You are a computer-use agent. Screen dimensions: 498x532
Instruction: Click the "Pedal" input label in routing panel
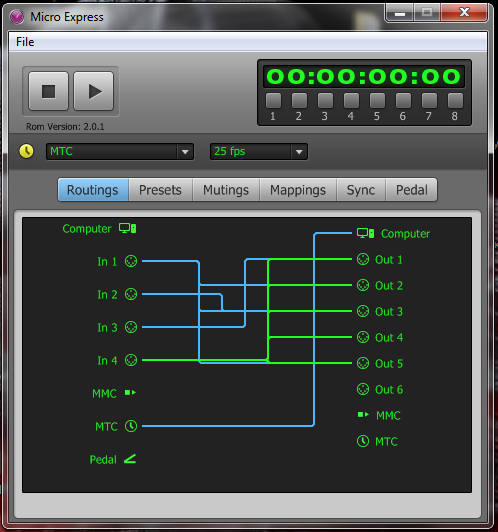coord(103,459)
